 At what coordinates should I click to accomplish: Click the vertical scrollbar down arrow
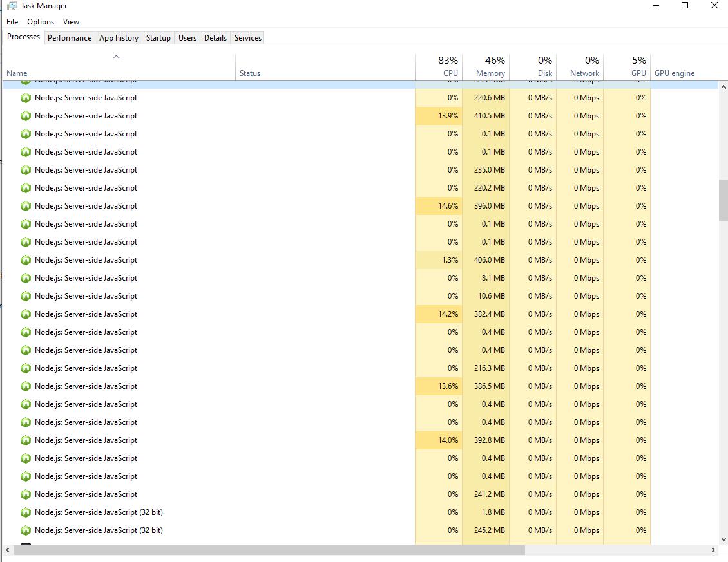coord(723,539)
